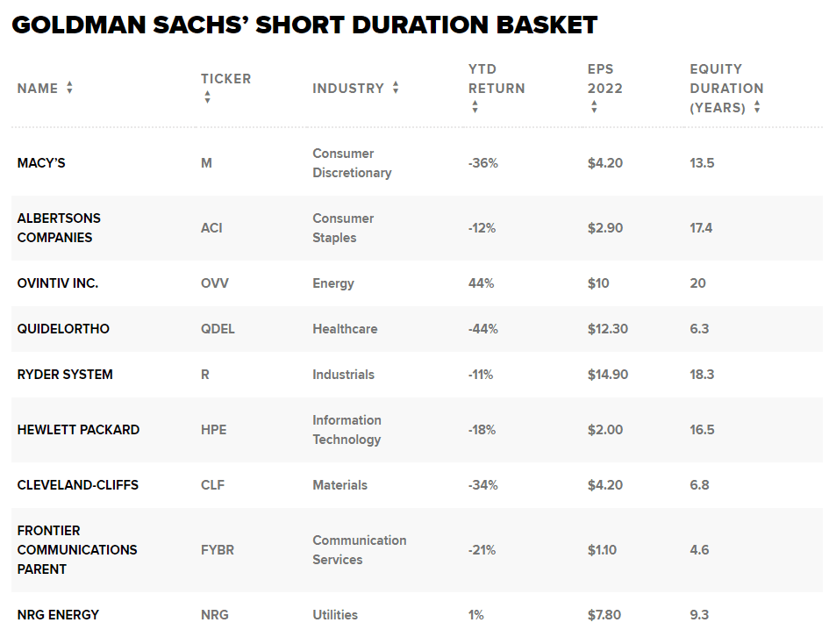Sort by Industry using arrow icon
Image resolution: width=829 pixels, height=644 pixels.
coord(396,88)
